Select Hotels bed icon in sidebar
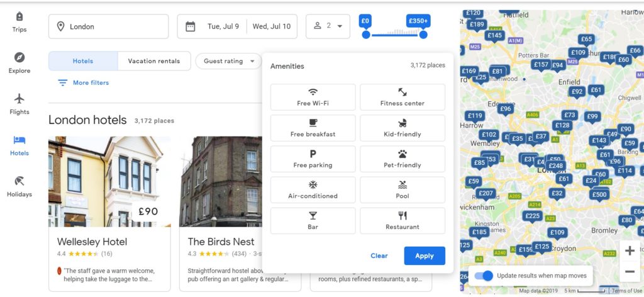 19,140
